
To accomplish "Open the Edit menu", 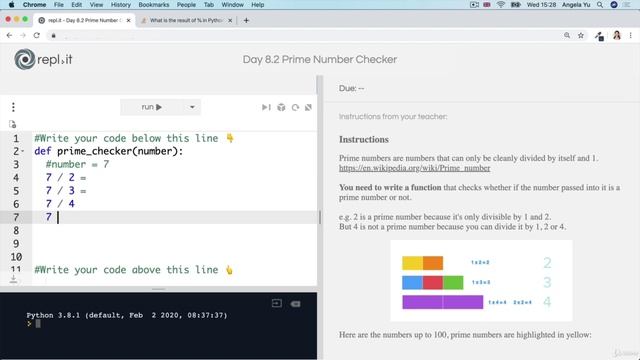I will (77, 4).
